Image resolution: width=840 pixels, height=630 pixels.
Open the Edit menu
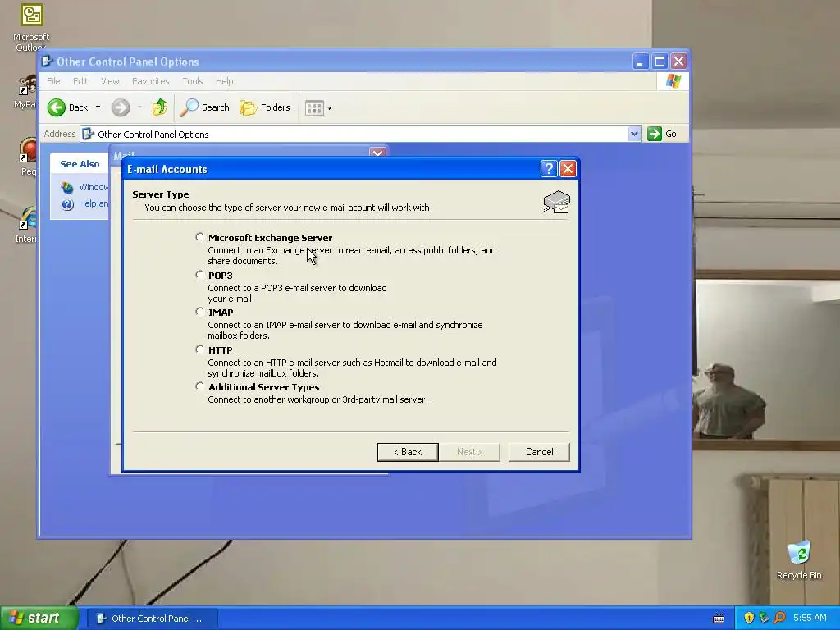(80, 81)
